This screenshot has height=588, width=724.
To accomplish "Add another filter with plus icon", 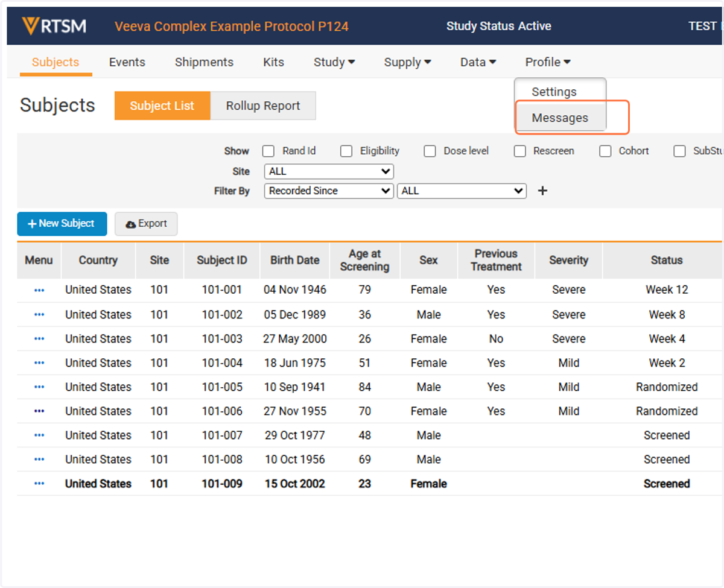I will [542, 191].
